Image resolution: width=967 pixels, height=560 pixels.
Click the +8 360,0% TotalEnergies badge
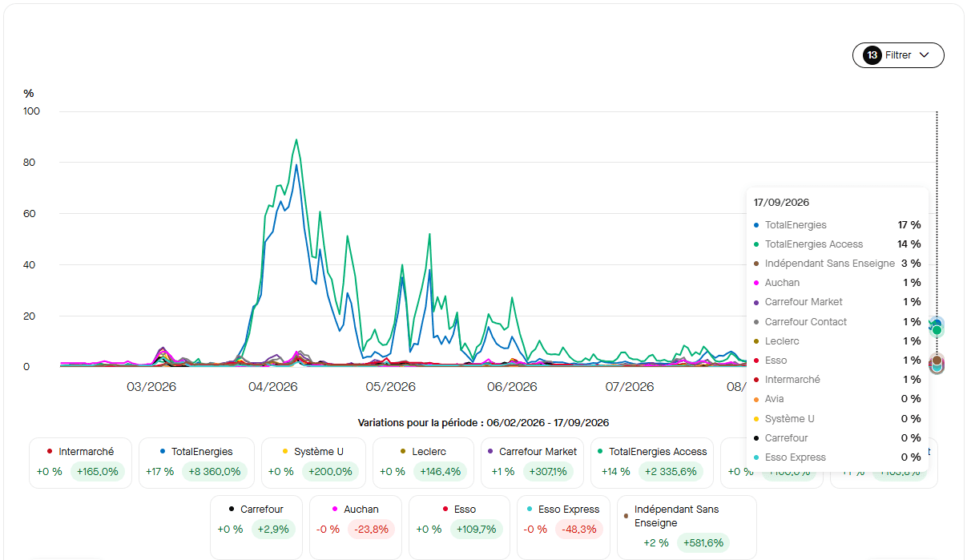[x=214, y=472]
